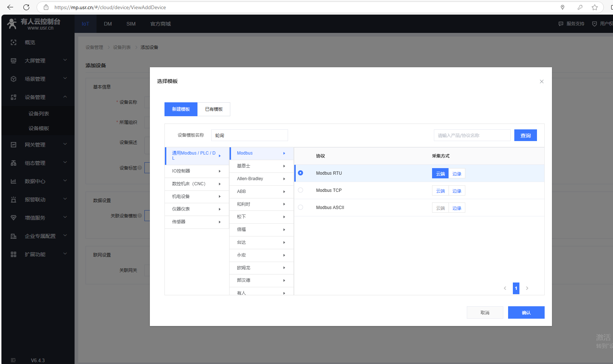This screenshot has width=613, height=364.
Task: Choose 边缘 collection for Modbus TCP
Action: point(457,191)
